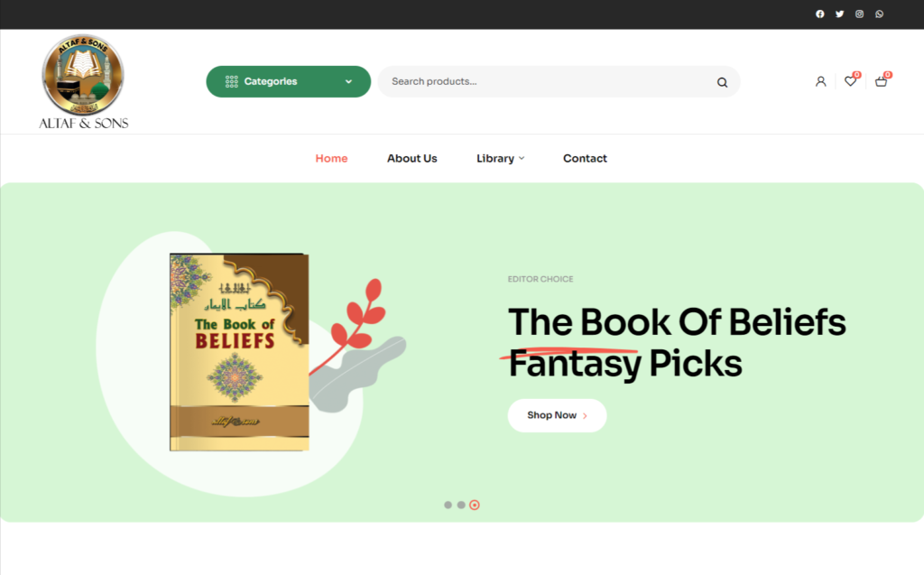Open the wishlist heart icon
Viewport: 924px width, 575px height.
point(850,81)
